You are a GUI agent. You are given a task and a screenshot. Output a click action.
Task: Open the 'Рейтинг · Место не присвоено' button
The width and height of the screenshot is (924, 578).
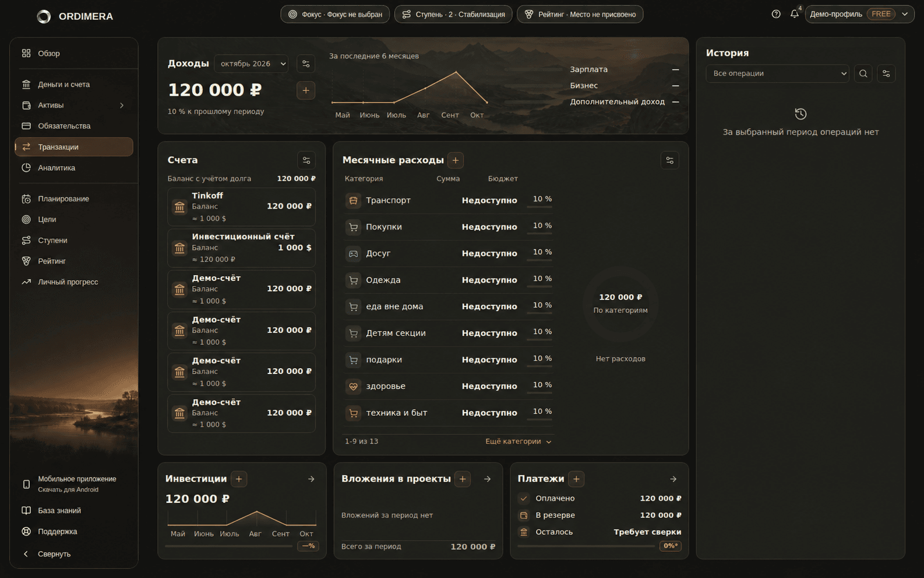click(580, 14)
